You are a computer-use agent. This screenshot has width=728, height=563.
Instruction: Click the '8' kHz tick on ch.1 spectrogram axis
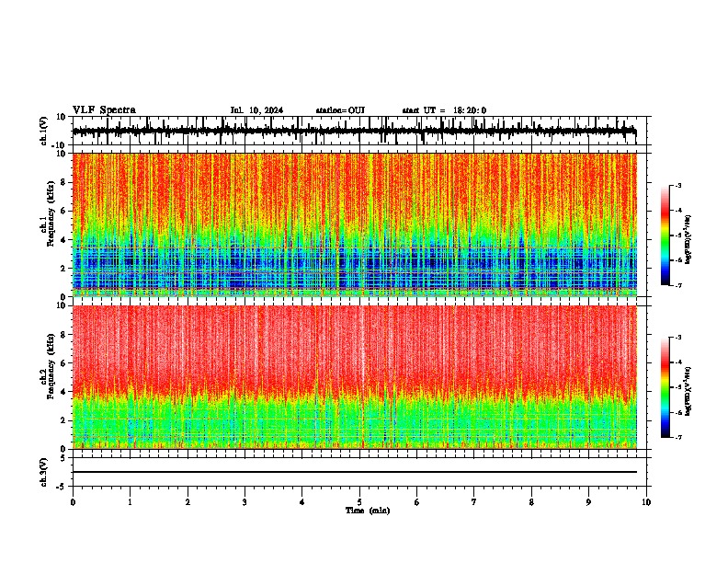pyautogui.click(x=63, y=182)
